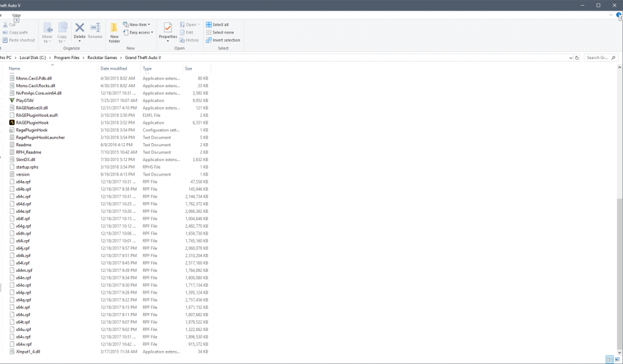
Task: Open the Easy access dropdown
Action: click(138, 32)
